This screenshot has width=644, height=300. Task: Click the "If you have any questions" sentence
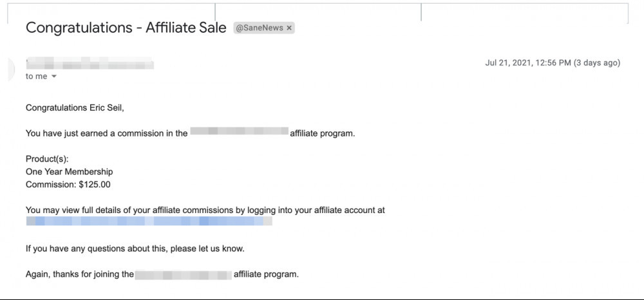[x=135, y=248]
